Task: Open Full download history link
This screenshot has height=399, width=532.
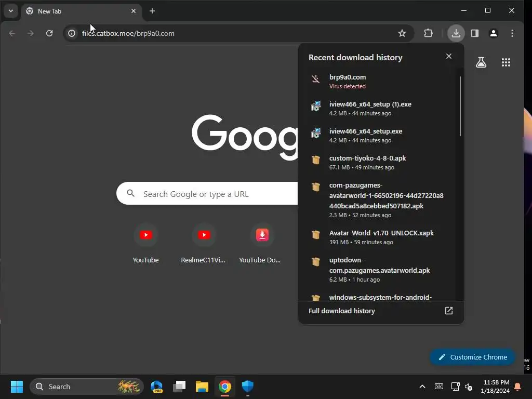Action: tap(381, 311)
